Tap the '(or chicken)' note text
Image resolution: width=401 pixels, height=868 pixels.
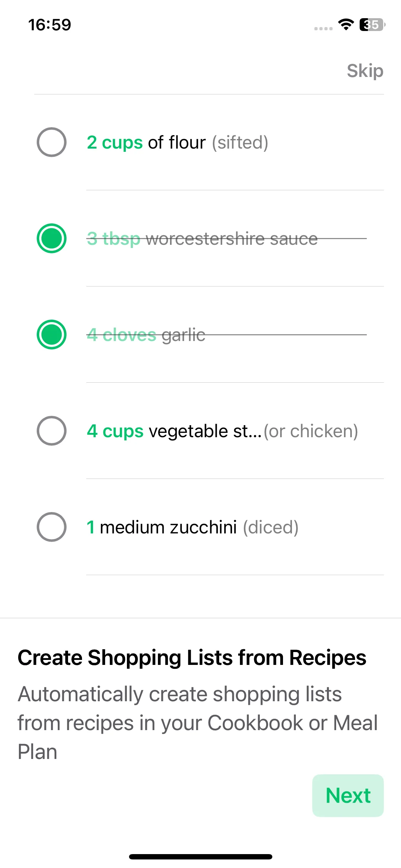[311, 431]
